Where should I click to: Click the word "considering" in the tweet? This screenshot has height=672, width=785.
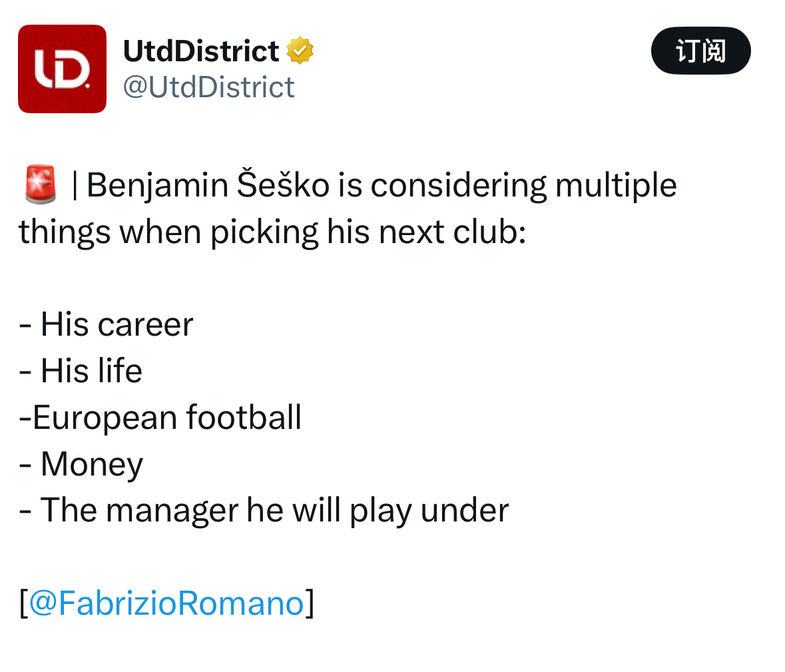(x=459, y=186)
